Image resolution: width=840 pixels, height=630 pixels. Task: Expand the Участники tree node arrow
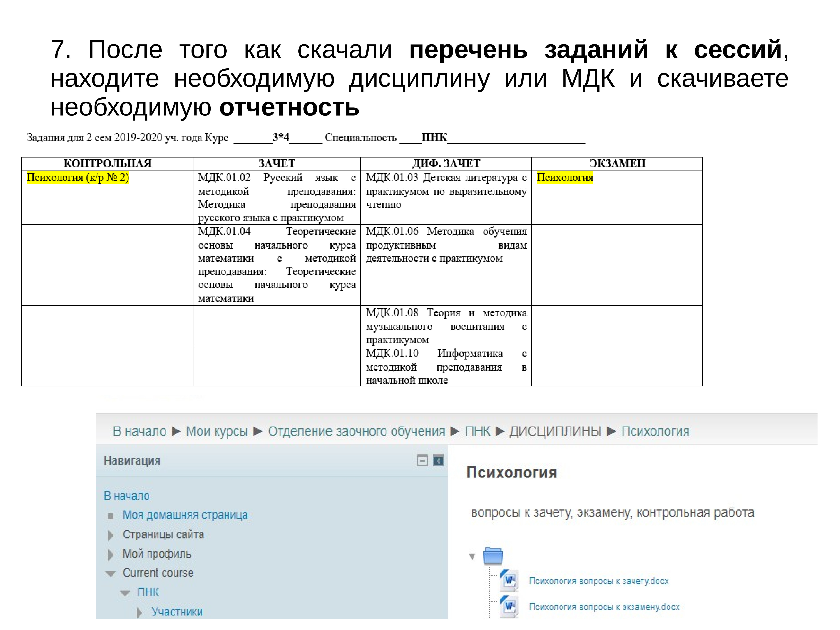[139, 613]
